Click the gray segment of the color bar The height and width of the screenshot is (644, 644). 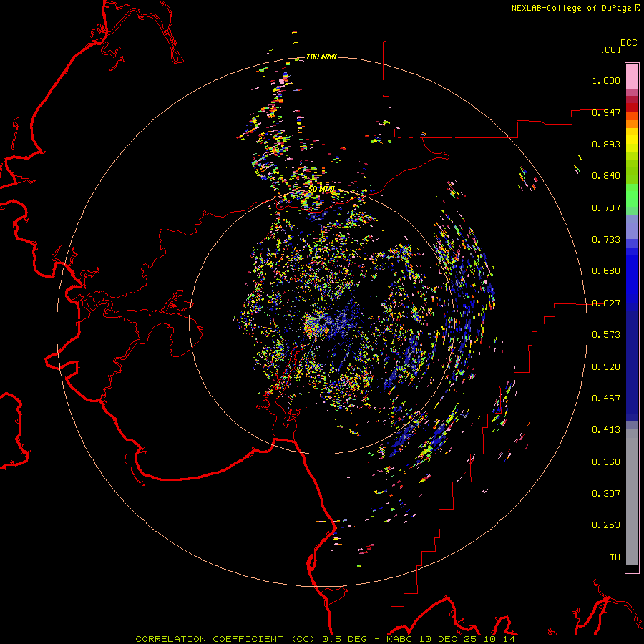(632, 497)
